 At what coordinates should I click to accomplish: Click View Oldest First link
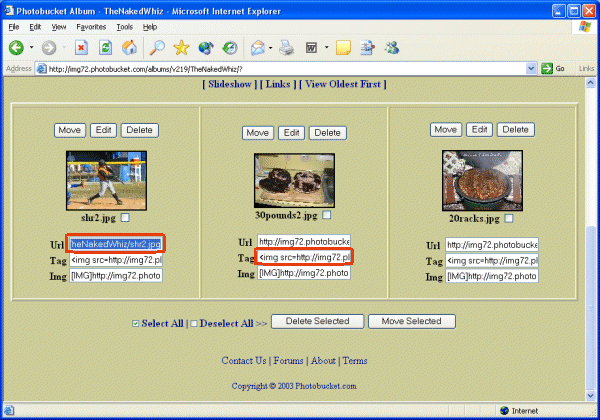point(343,84)
